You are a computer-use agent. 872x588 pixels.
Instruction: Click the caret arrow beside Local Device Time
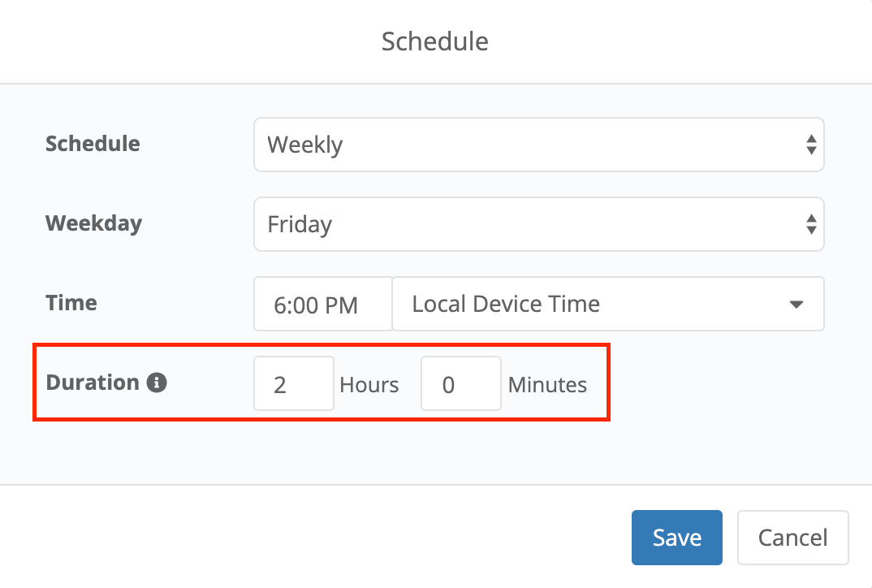[x=796, y=305]
